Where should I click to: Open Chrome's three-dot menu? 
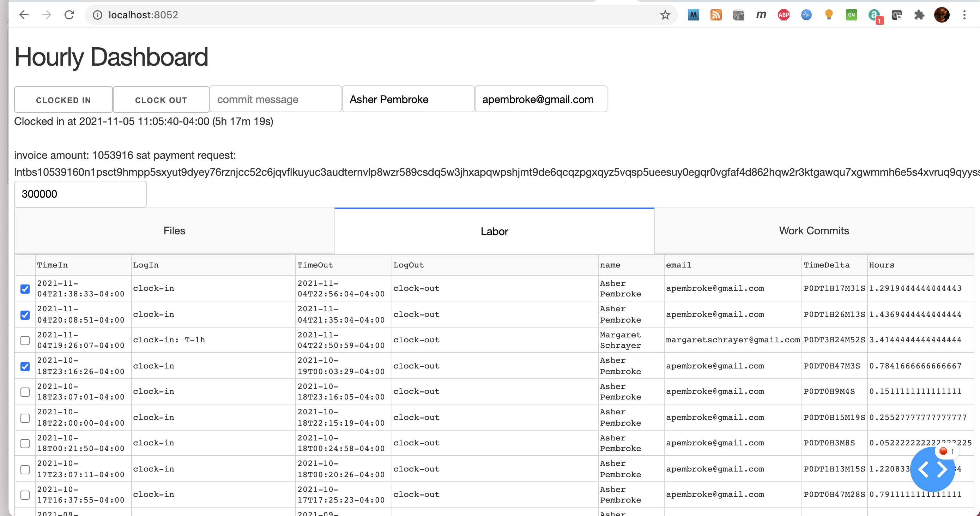coord(964,15)
